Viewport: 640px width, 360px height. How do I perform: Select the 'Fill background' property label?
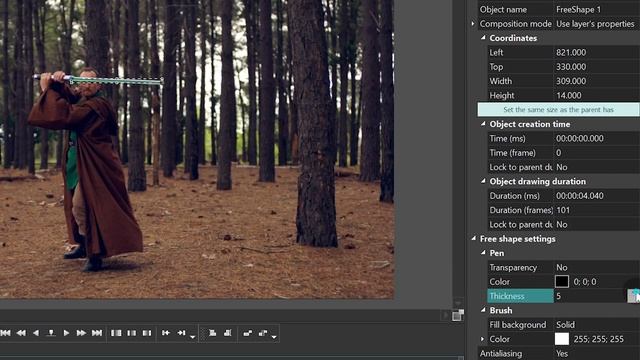[518, 324]
